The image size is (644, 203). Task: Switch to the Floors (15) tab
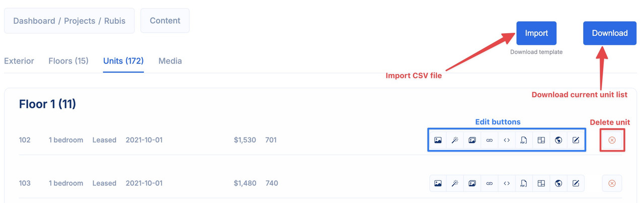(68, 61)
